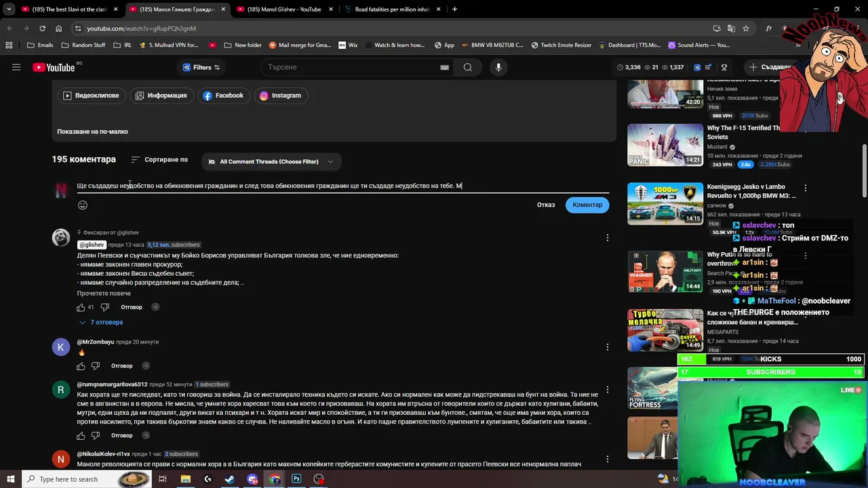Viewport: 868px width, 488px height.
Task: Open the Emails bookmark folder
Action: click(40, 45)
